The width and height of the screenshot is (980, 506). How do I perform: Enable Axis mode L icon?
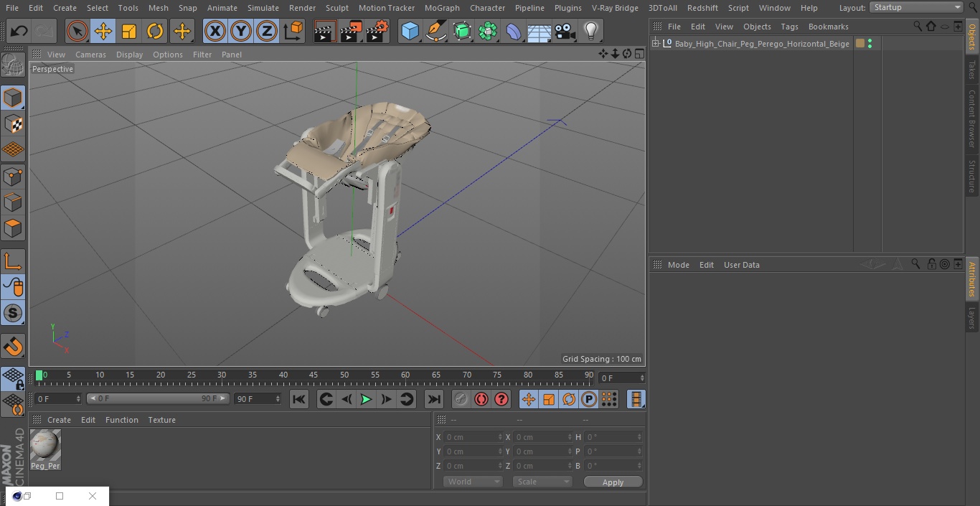[13, 261]
